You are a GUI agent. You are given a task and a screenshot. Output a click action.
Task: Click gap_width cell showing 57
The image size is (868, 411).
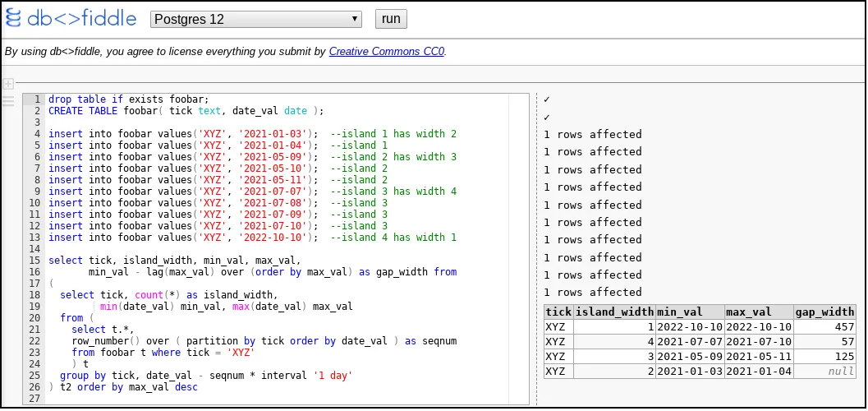click(824, 342)
